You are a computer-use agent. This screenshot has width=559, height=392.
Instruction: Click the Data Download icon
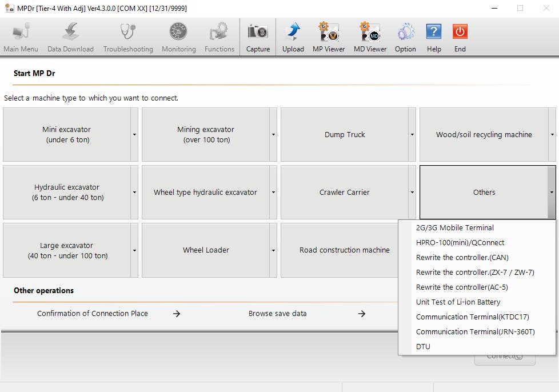(70, 31)
